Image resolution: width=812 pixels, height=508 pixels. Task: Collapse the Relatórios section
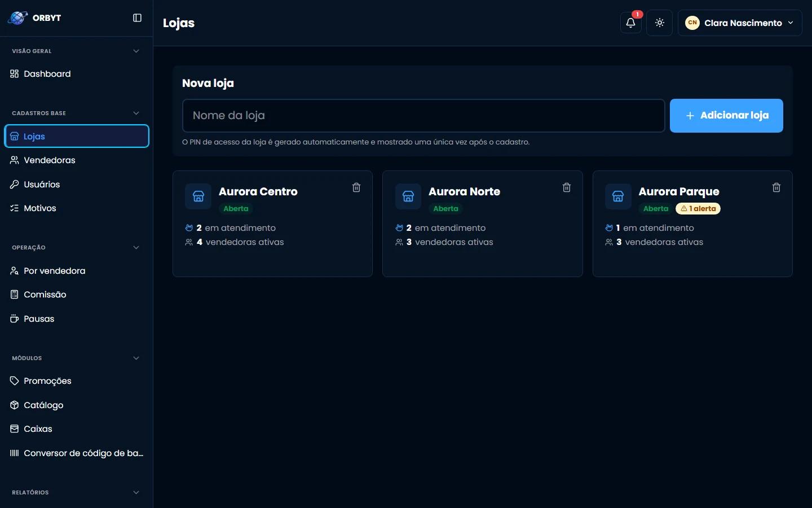tap(136, 493)
